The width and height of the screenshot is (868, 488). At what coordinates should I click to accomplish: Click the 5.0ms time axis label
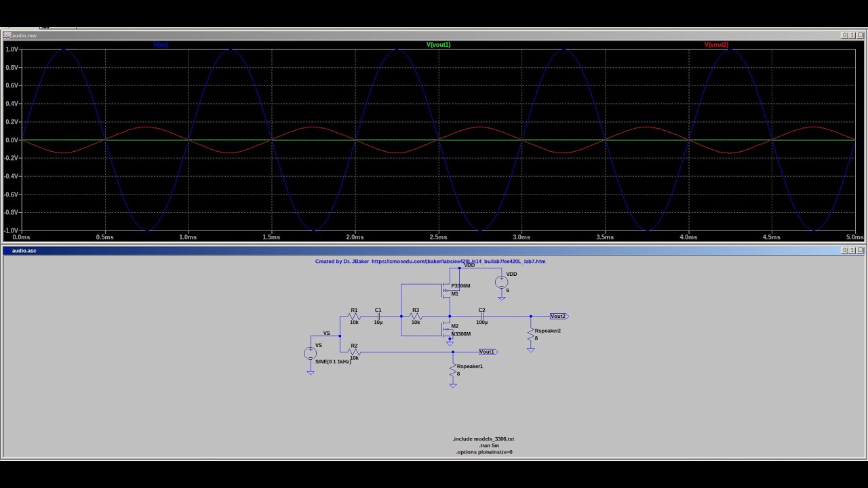[855, 237]
